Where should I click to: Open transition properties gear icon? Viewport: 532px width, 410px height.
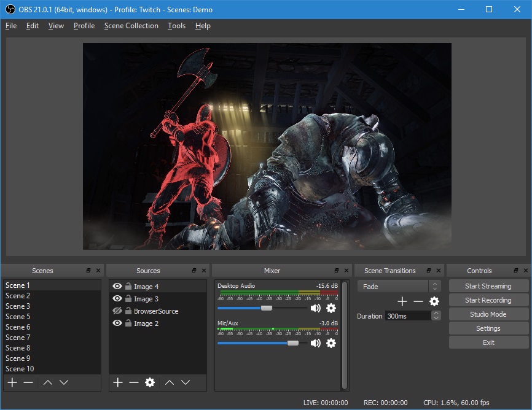(x=434, y=301)
